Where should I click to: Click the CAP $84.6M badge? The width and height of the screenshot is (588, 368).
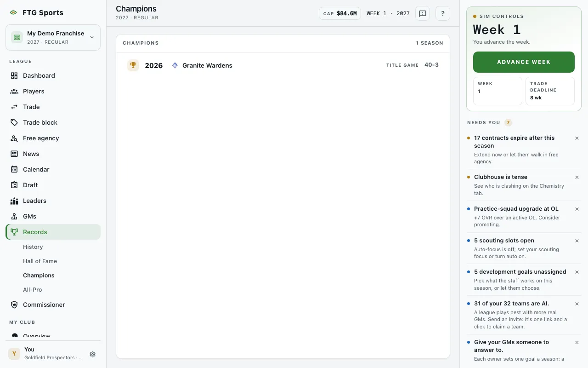(x=340, y=13)
